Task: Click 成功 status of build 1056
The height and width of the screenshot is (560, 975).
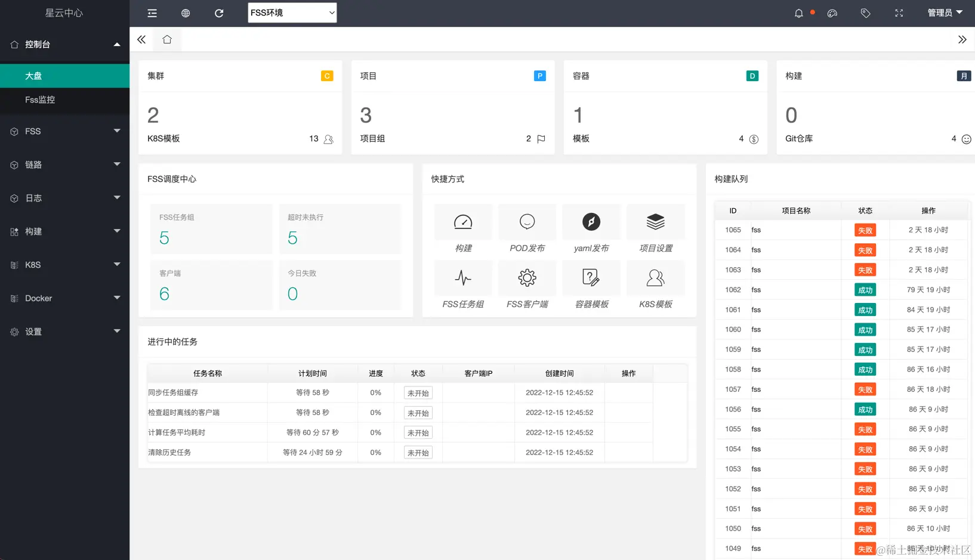Action: pos(865,410)
